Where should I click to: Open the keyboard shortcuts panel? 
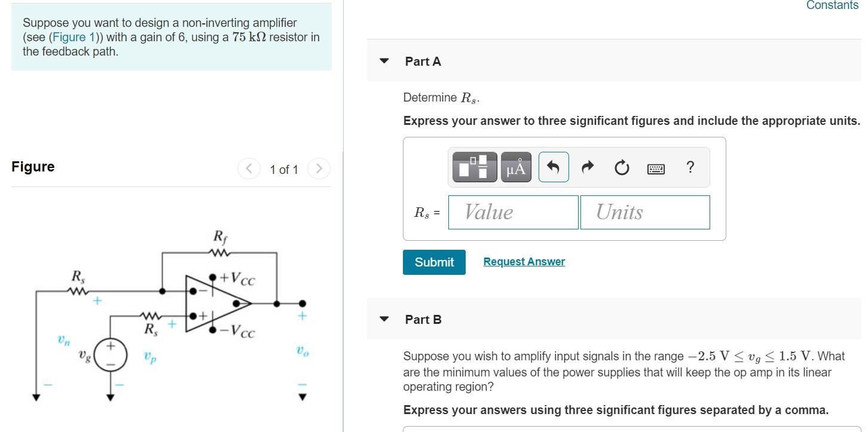655,168
